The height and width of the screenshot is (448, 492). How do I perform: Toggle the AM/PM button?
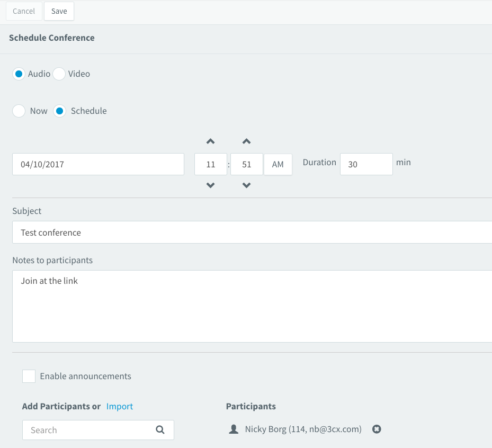pos(278,164)
